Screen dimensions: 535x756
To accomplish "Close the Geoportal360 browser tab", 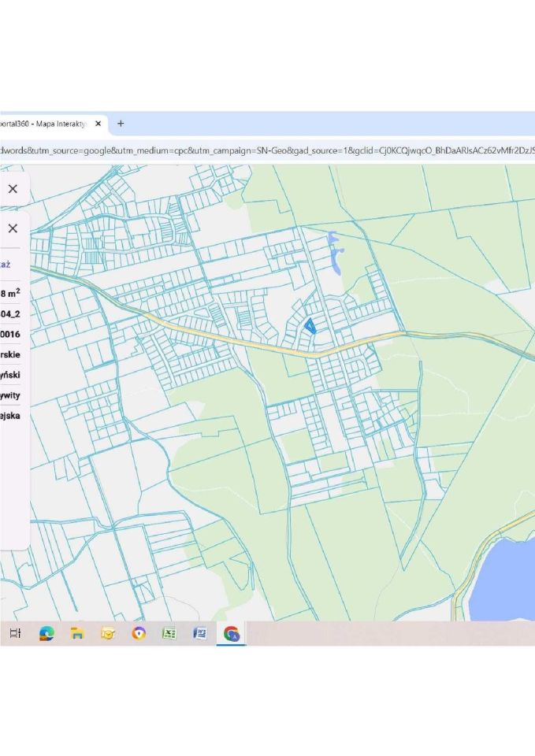I will pyautogui.click(x=98, y=124).
